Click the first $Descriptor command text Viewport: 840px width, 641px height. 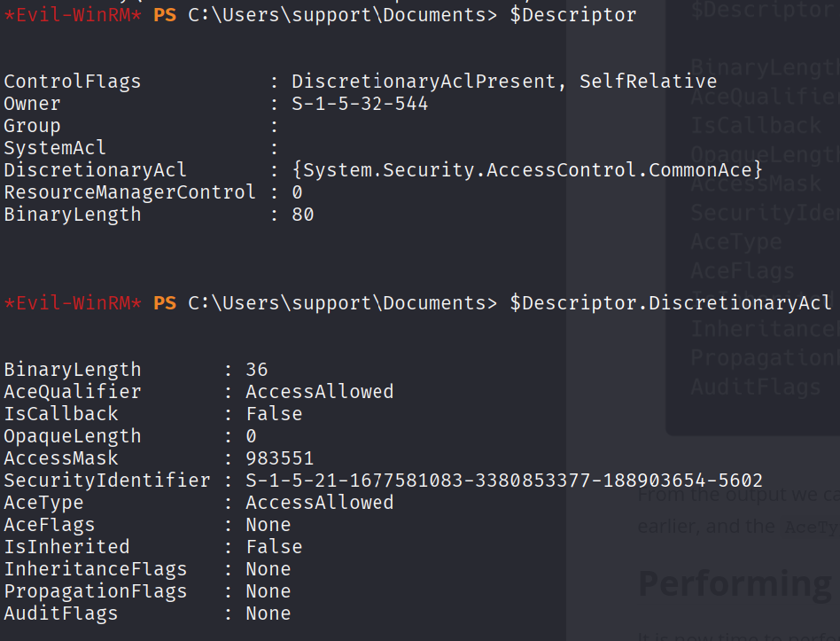[x=572, y=15]
